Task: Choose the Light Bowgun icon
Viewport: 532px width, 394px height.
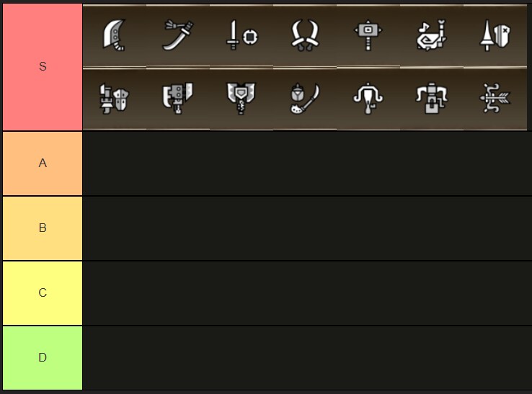Action: click(368, 99)
